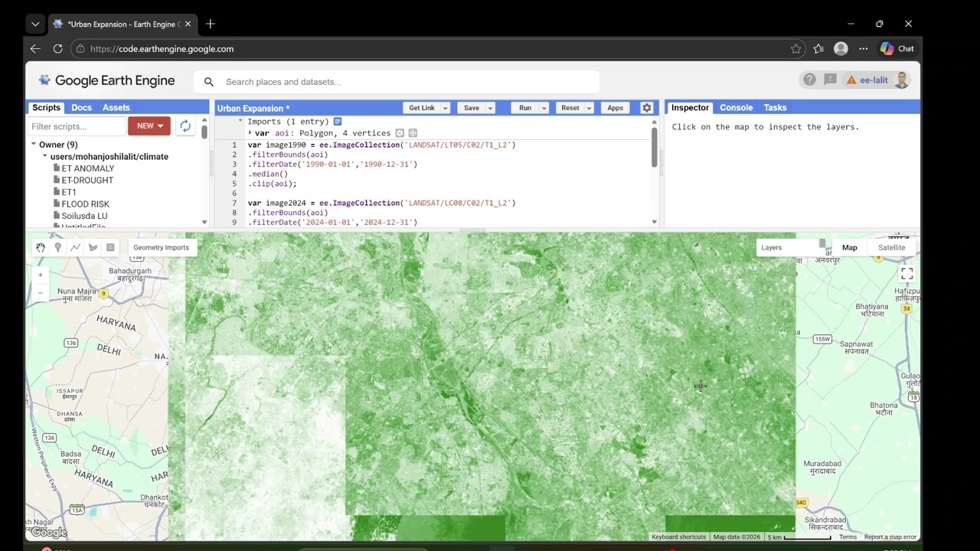Expand the Reset dropdown arrow
980x551 pixels.
coord(589,108)
